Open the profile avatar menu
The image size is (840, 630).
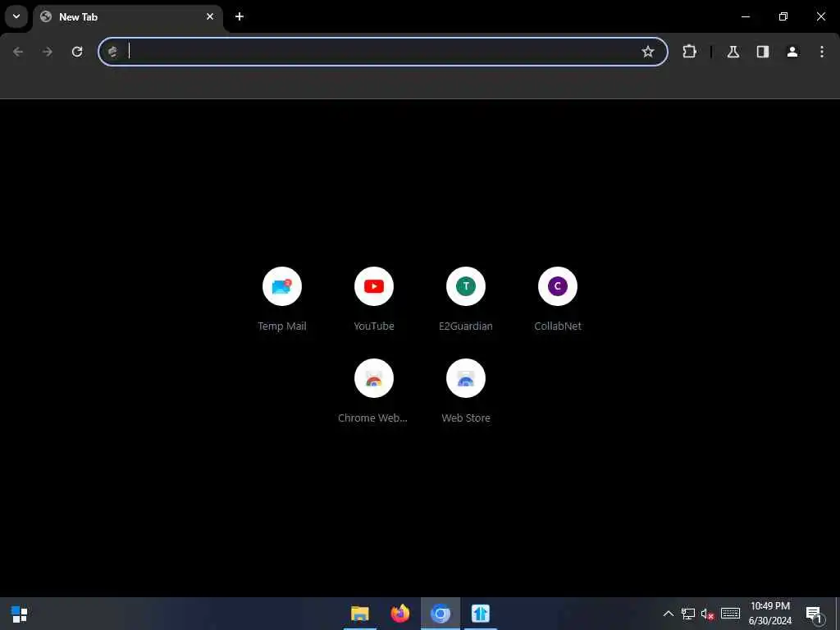tap(792, 52)
